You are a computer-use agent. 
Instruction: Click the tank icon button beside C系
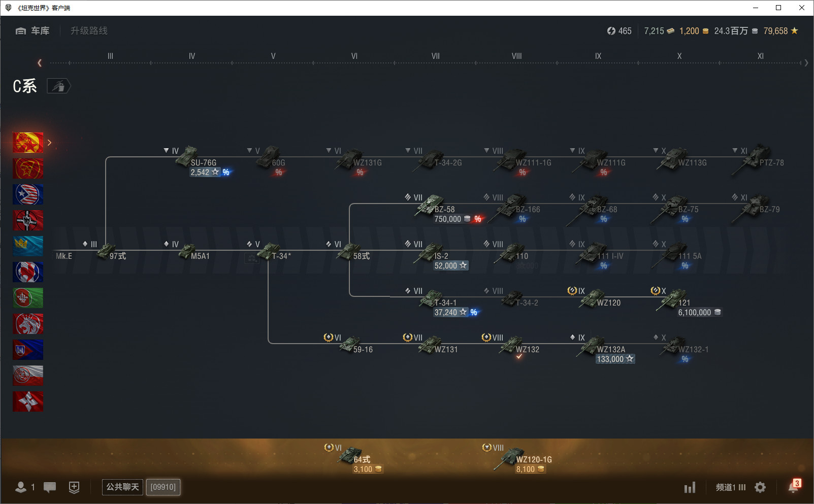[59, 86]
